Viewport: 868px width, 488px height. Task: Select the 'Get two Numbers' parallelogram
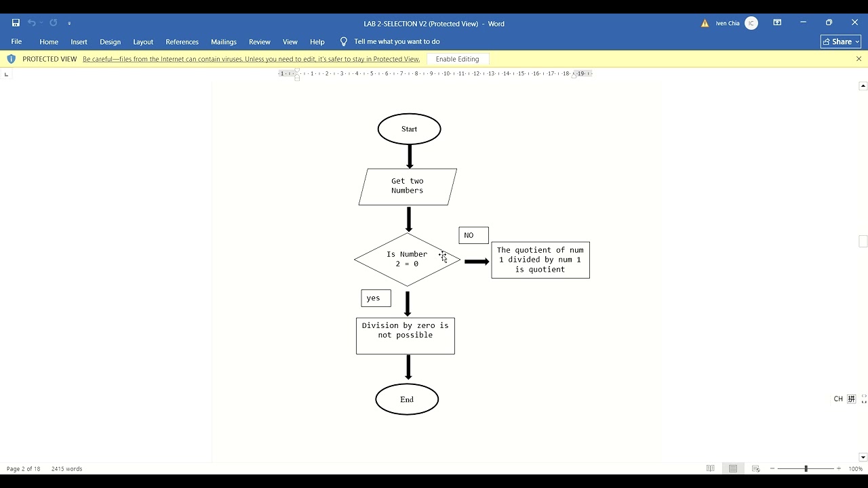pyautogui.click(x=408, y=186)
